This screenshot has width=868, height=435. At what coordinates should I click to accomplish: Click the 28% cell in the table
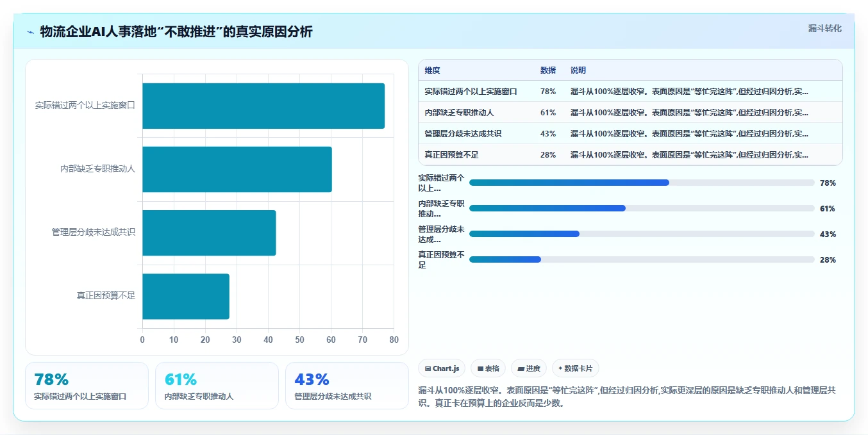pos(548,154)
